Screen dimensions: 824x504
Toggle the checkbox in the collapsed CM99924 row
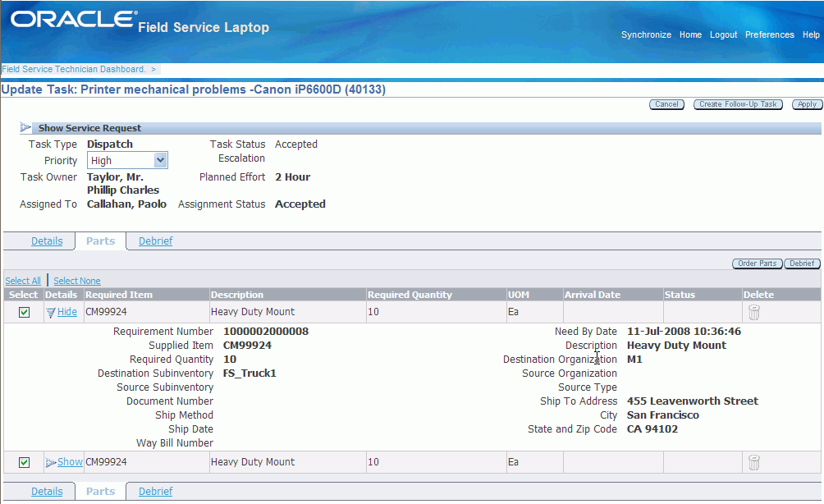click(x=24, y=462)
